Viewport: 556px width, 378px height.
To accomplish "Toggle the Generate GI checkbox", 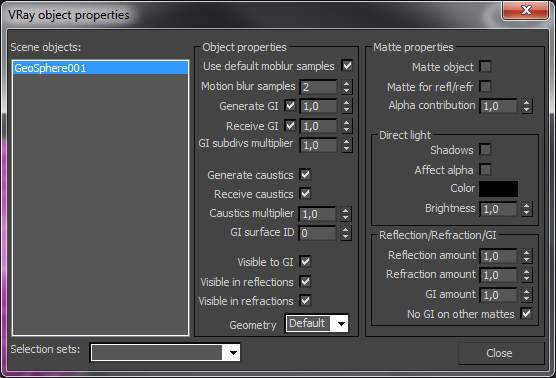I will tap(290, 106).
